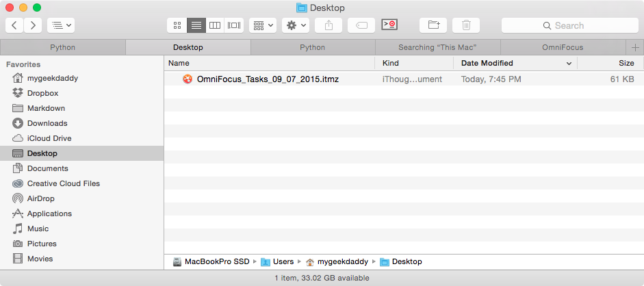Open iCloud Drive in sidebar

[82, 138]
